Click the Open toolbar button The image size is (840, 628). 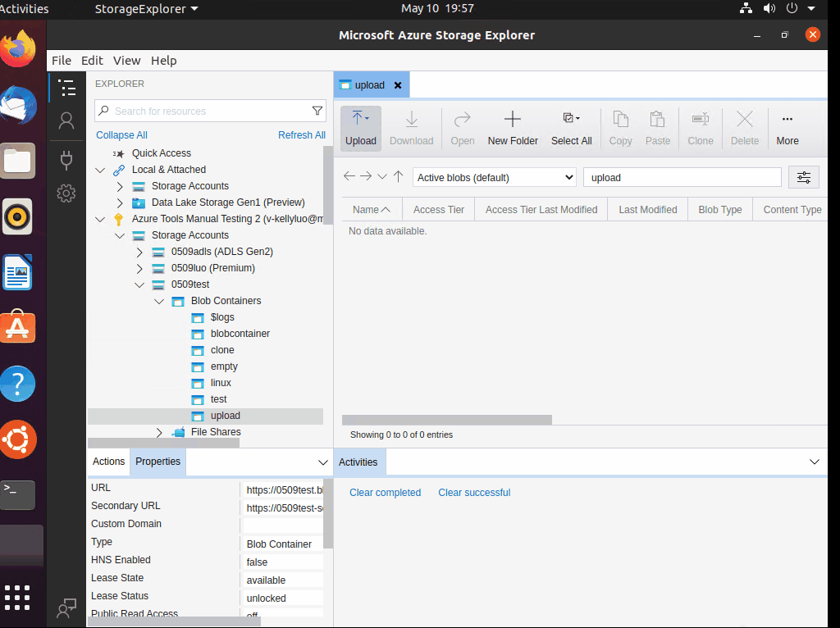pos(463,128)
